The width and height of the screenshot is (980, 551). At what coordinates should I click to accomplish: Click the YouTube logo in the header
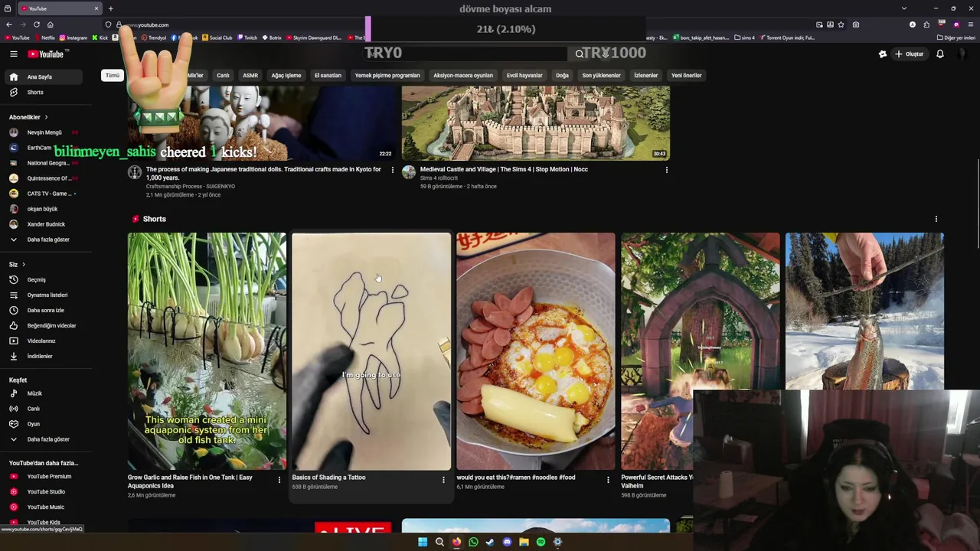(x=47, y=54)
